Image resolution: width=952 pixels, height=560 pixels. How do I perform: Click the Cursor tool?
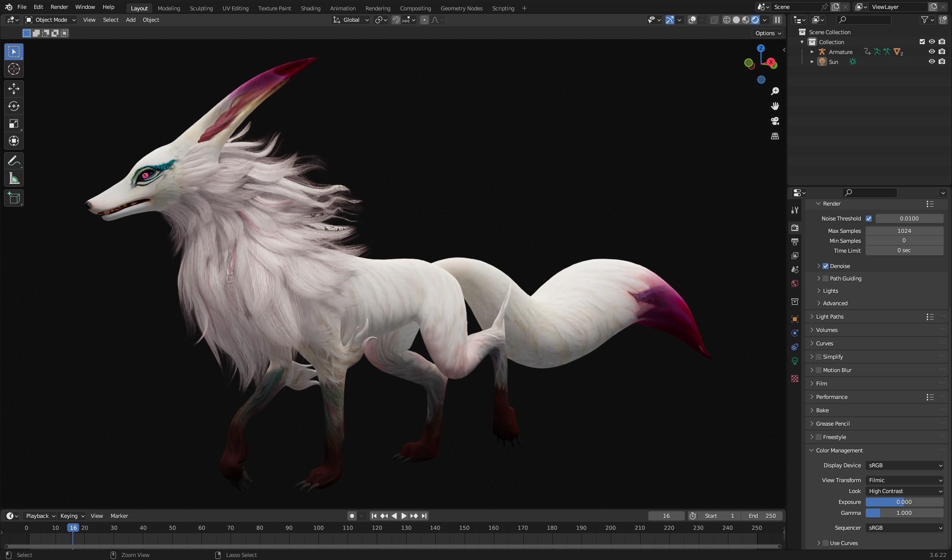[x=14, y=69]
